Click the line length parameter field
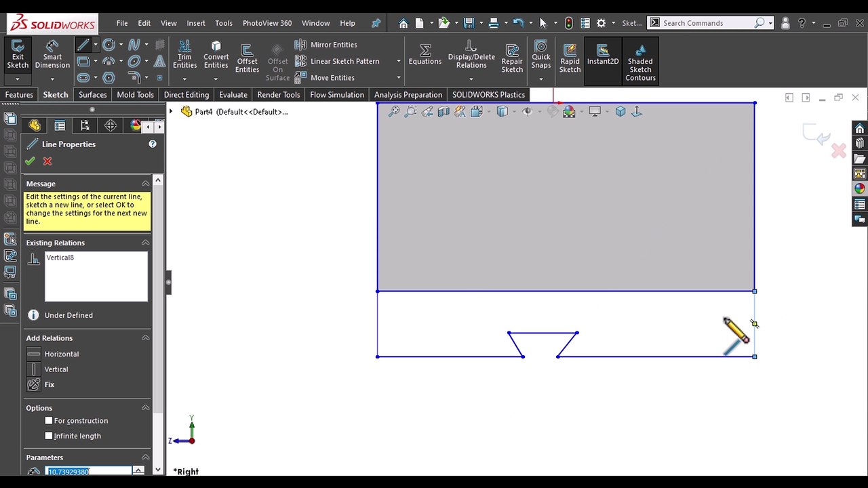 click(88, 471)
